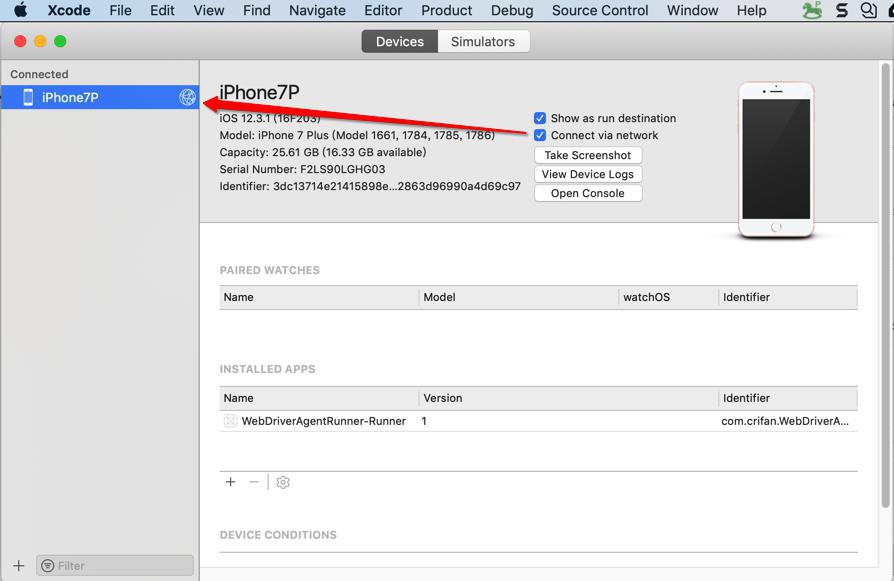Viewport: 894px width, 581px height.
Task: Open the View menu
Action: click(209, 10)
